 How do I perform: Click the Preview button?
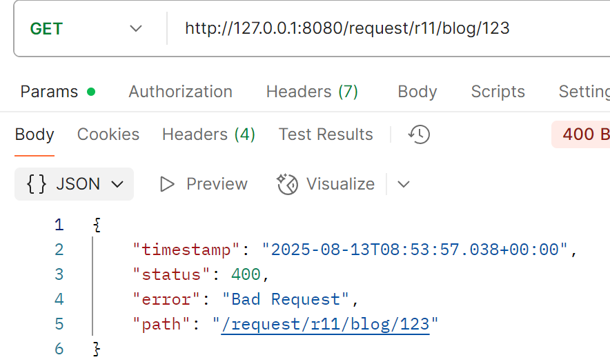click(x=204, y=184)
